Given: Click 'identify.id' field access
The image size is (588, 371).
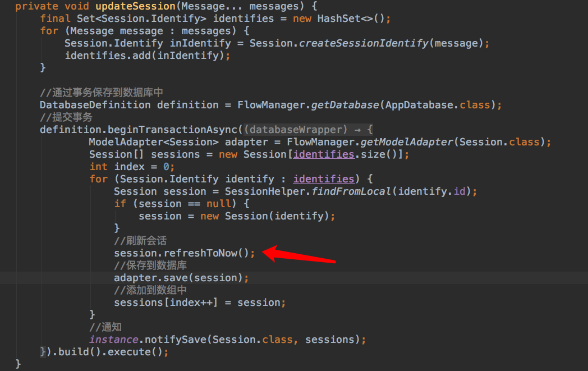Looking at the screenshot, I should pos(431,192).
